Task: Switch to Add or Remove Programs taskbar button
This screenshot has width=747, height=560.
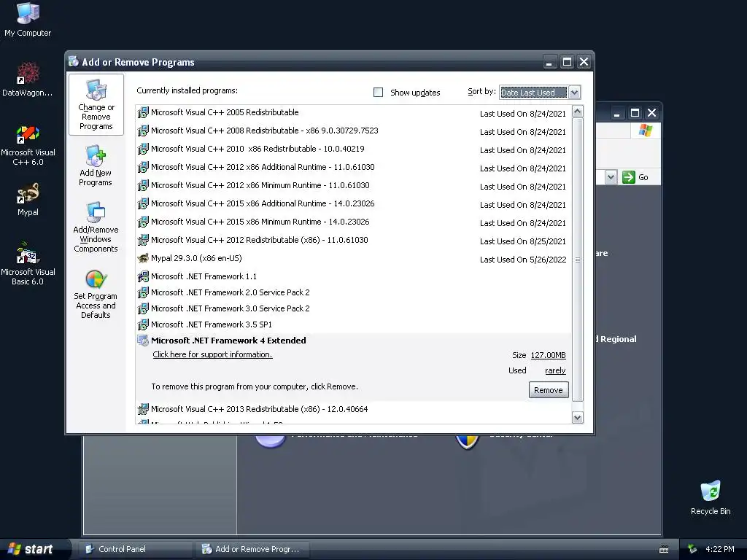Action: (252, 549)
